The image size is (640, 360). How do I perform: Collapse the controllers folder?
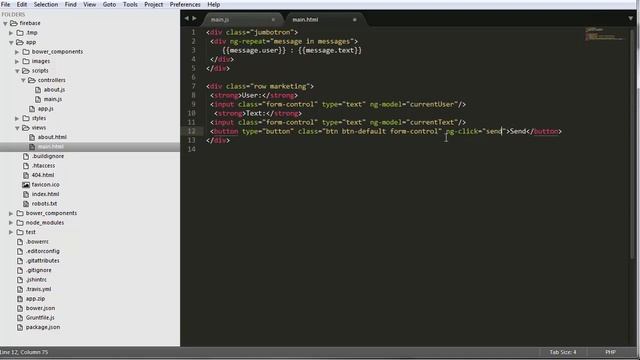[x=23, y=80]
